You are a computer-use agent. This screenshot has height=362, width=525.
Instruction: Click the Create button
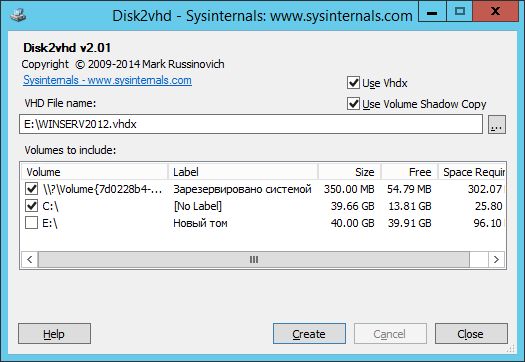click(x=309, y=334)
